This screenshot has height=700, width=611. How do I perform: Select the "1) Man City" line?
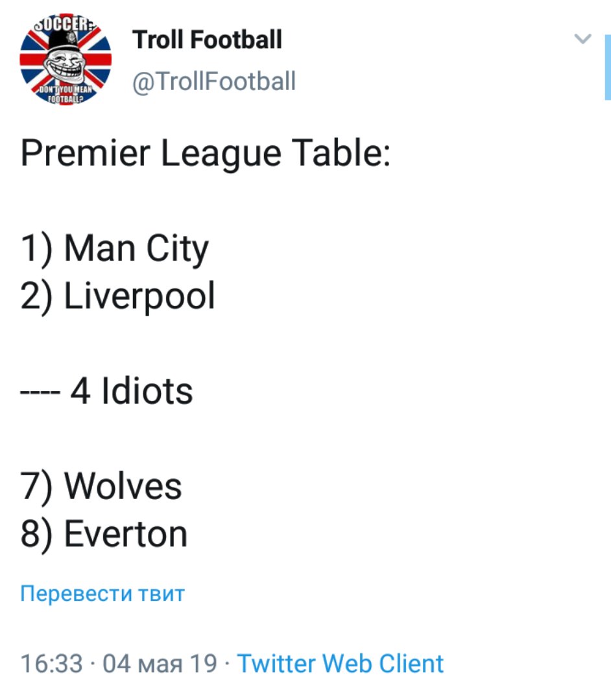coord(115,250)
